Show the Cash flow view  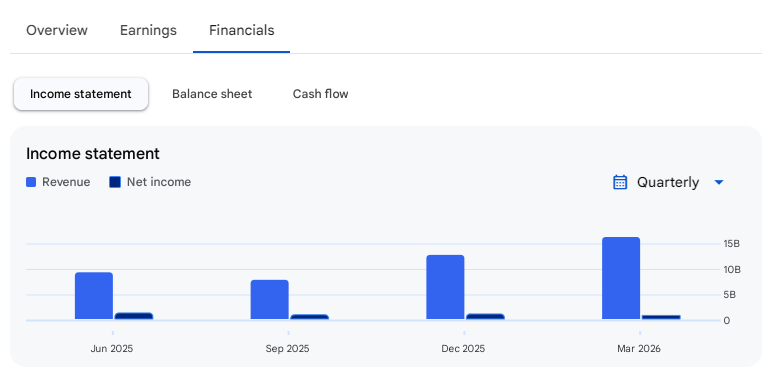[320, 94]
